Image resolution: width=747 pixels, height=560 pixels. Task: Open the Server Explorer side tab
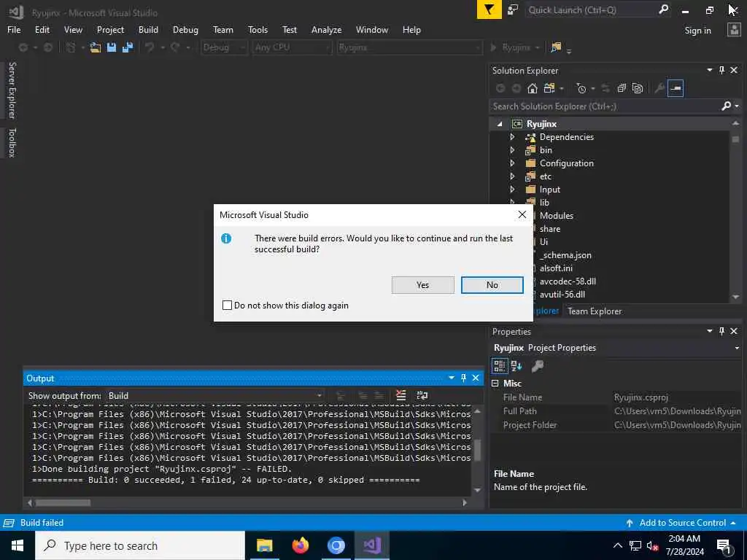click(x=12, y=90)
